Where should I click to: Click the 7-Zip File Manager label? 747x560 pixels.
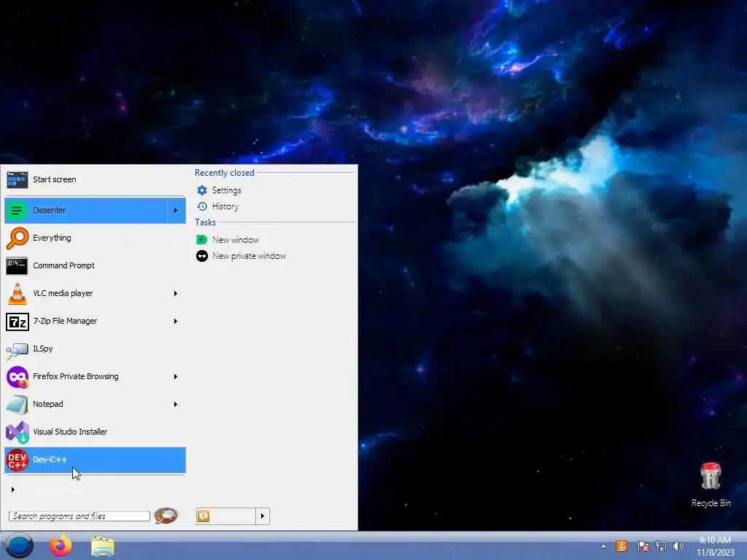pyautogui.click(x=65, y=321)
